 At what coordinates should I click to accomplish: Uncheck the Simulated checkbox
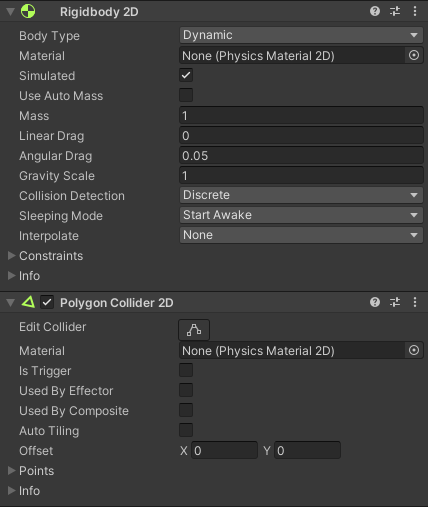point(186,75)
